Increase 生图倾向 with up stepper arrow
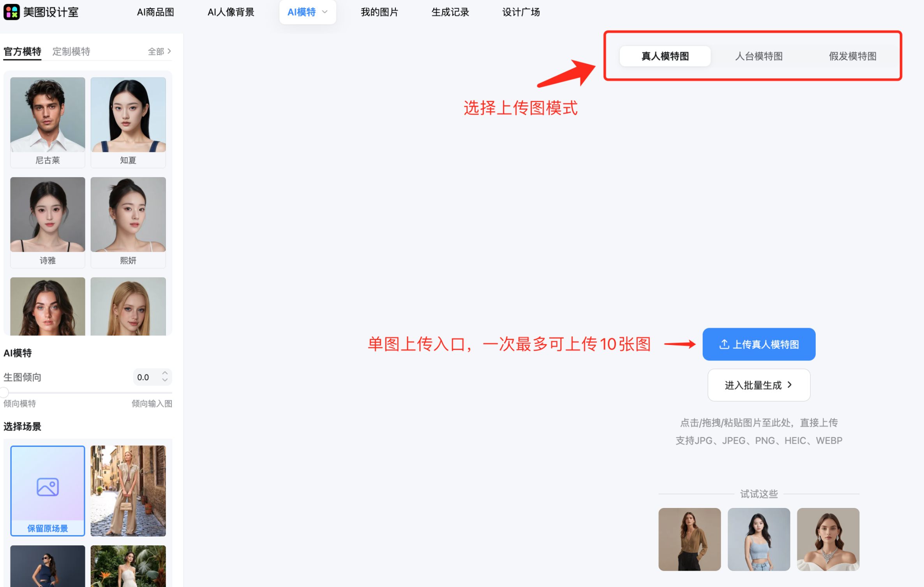This screenshot has width=924, height=587. click(x=165, y=373)
